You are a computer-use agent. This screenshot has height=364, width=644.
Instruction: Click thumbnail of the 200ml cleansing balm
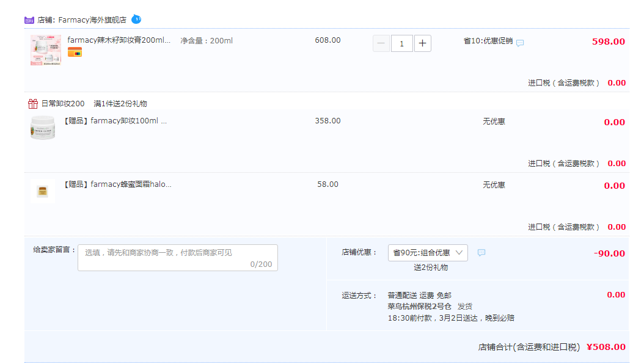click(x=46, y=51)
